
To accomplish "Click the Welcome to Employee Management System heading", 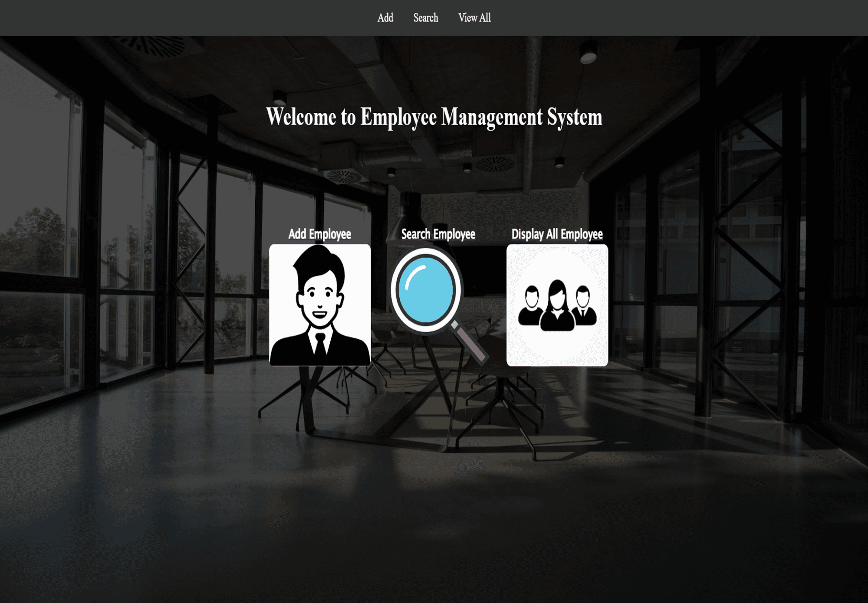I will pyautogui.click(x=434, y=117).
